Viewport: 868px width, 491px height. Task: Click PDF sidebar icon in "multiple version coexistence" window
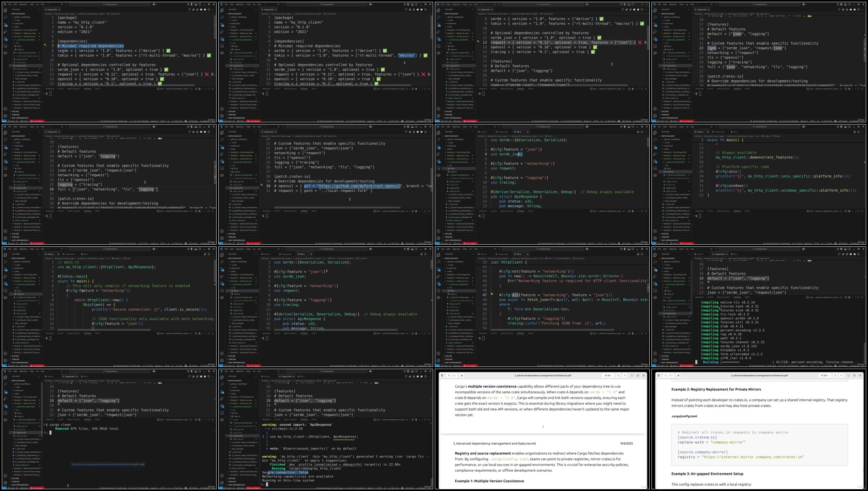pyautogui.click(x=442, y=375)
